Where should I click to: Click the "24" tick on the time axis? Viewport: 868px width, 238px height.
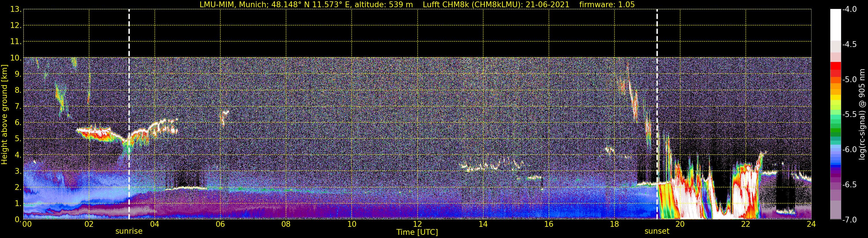tap(811, 224)
